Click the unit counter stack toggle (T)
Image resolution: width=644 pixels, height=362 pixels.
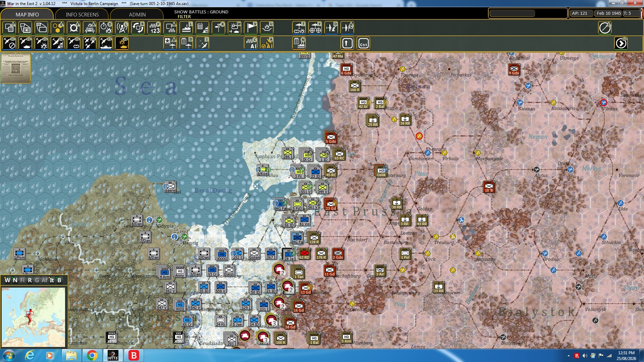[x=9, y=28]
